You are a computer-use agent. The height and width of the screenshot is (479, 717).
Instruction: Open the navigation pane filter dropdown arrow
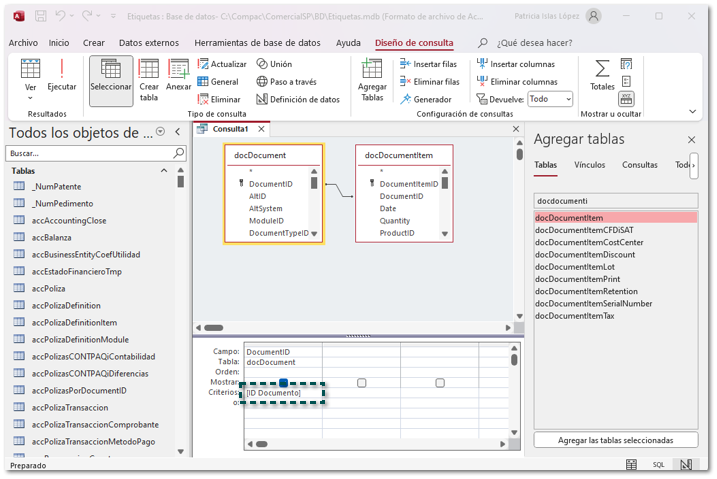pyautogui.click(x=164, y=133)
